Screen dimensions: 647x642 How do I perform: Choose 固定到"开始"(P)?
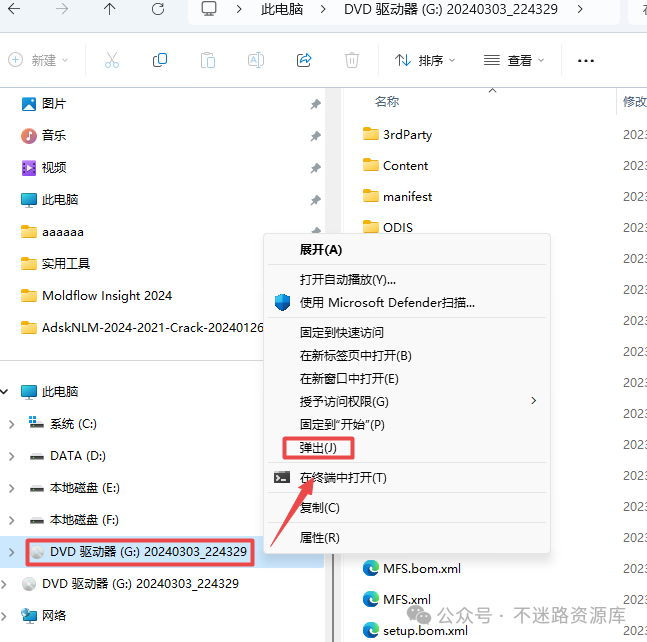click(342, 425)
